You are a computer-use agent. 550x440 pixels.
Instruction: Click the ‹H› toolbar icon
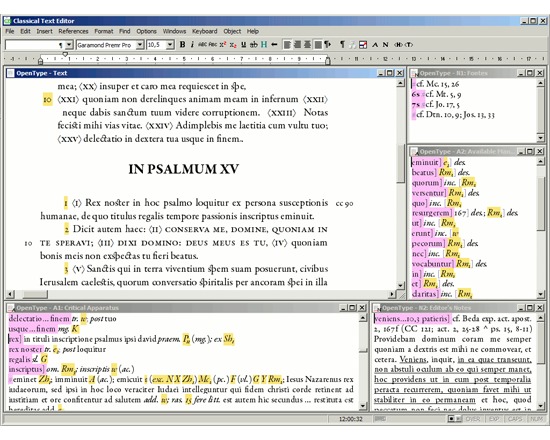coord(398,45)
